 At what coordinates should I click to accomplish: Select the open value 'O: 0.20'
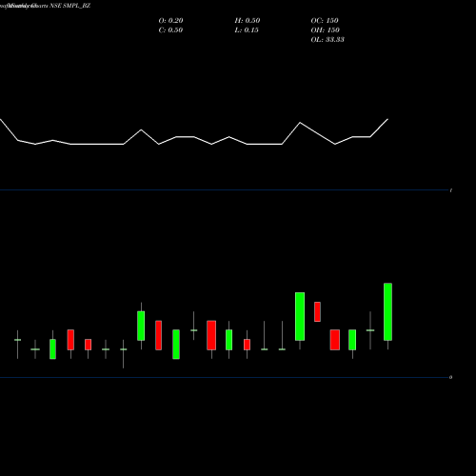coord(170,20)
